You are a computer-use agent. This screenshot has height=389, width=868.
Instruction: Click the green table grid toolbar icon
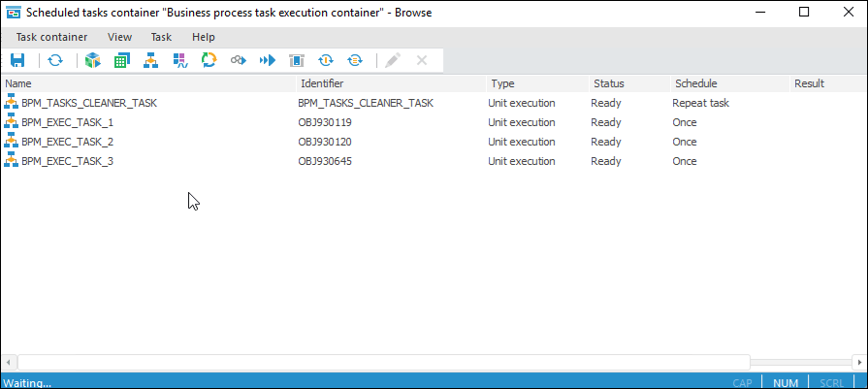point(121,60)
